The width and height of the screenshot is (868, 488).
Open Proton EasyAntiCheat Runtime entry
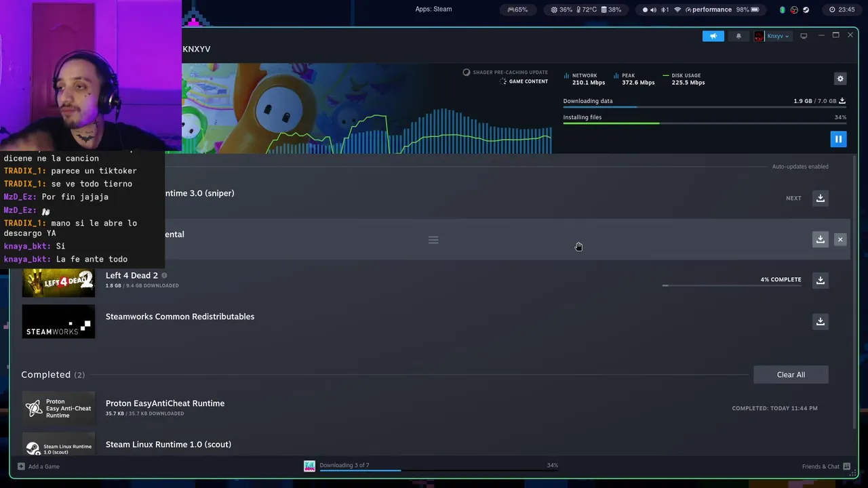coord(165,403)
